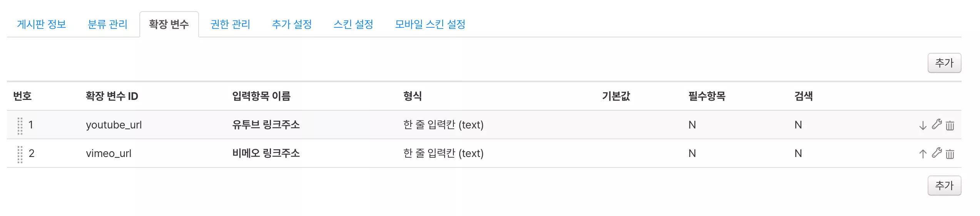Open the 모바일 스킨 설정 tab
Screen dimensions: 980x216
coord(430,24)
